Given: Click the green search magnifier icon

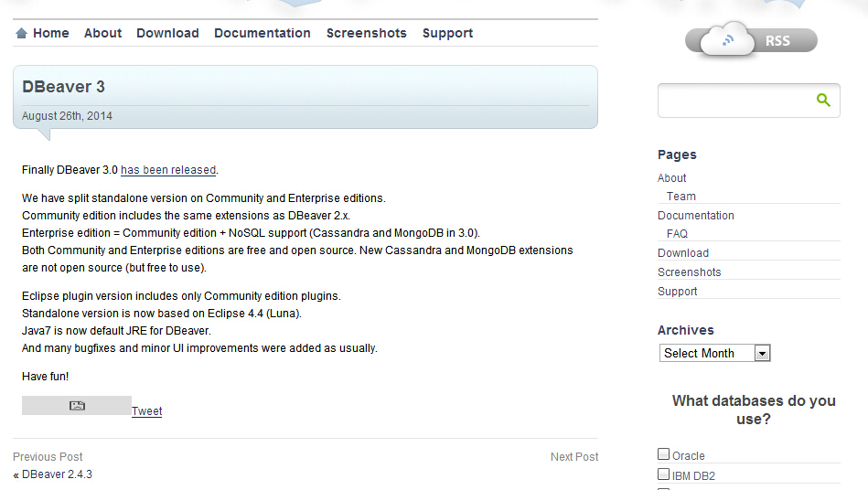Looking at the screenshot, I should tap(823, 101).
